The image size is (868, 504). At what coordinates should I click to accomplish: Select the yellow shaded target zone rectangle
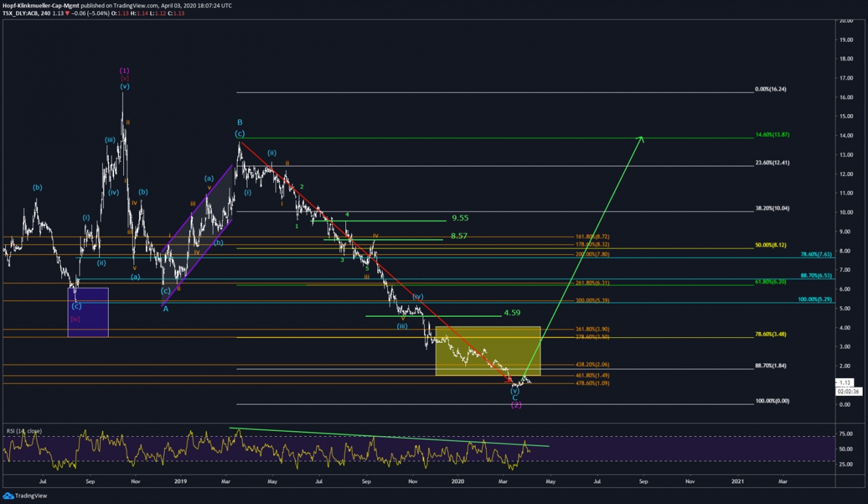click(488, 351)
